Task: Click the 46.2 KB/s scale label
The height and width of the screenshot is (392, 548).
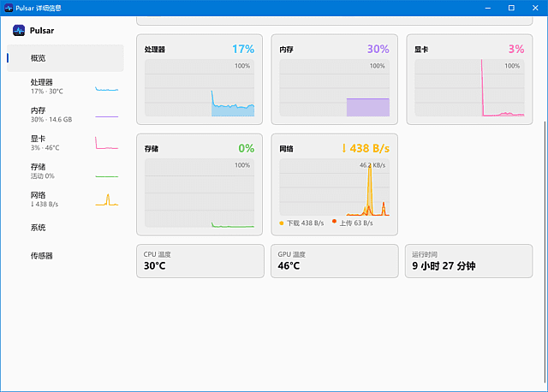Action: point(372,165)
